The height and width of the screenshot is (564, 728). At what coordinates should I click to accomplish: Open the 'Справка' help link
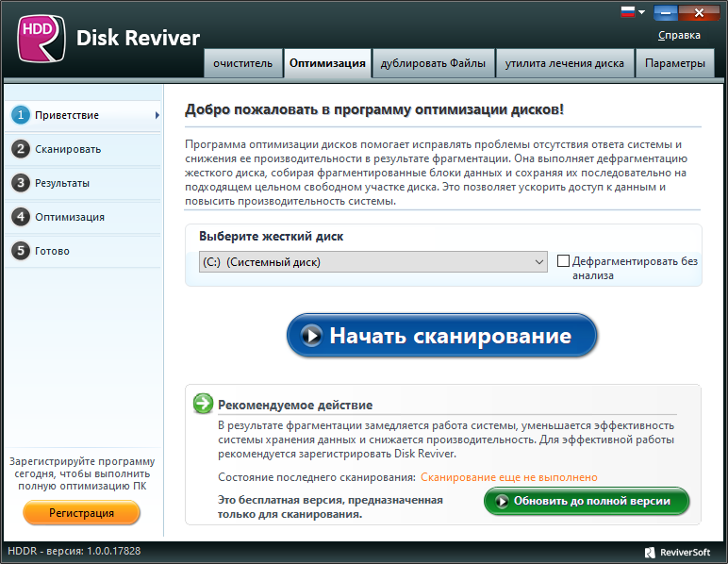click(x=679, y=35)
